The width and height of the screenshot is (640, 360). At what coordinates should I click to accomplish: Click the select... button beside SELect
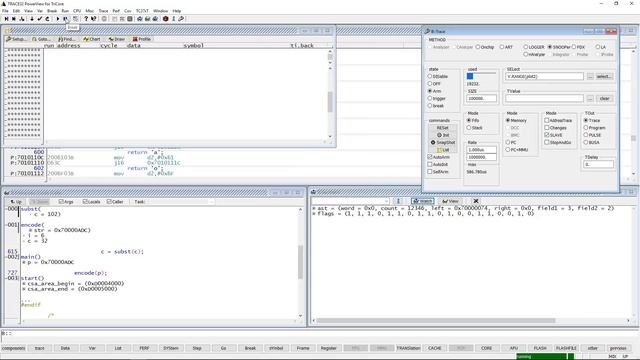pos(604,76)
